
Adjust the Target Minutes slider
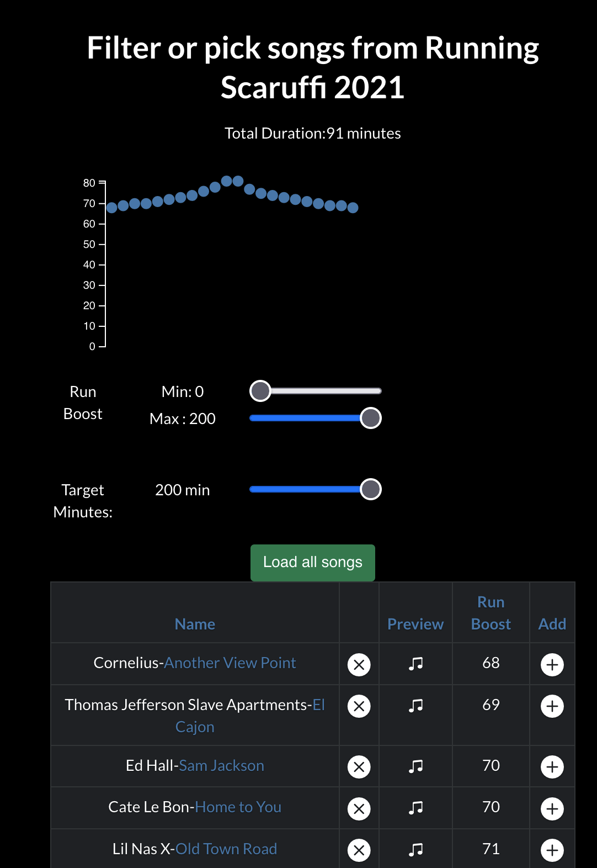370,489
